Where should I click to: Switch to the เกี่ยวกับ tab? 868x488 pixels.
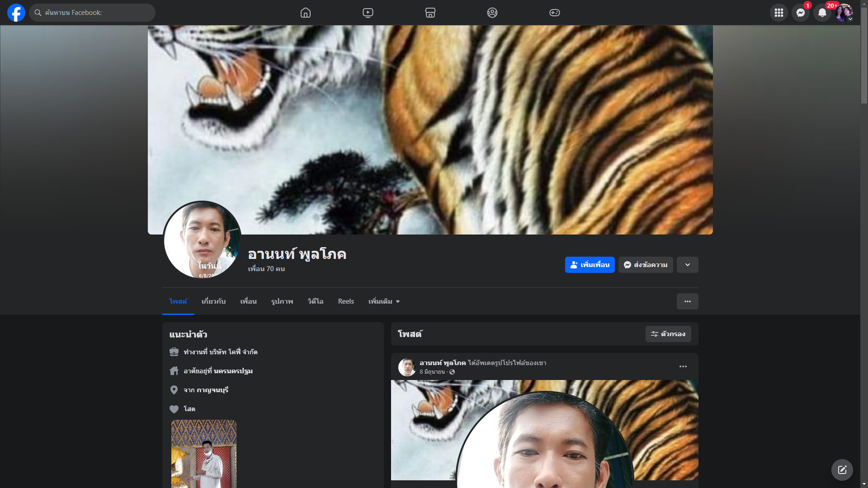pos(213,301)
